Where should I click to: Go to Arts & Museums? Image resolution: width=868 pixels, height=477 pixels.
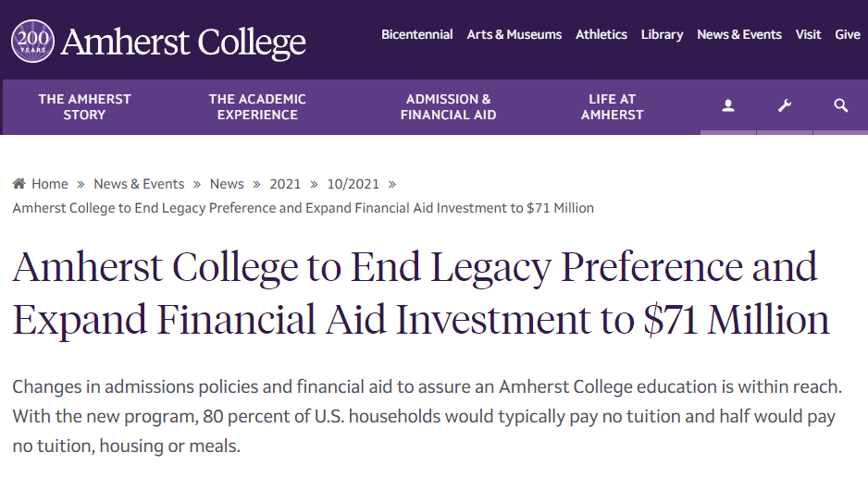pyautogui.click(x=514, y=34)
